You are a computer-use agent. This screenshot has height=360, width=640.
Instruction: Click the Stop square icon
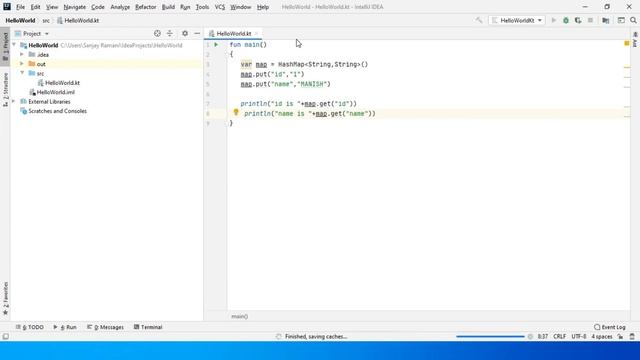click(591, 20)
